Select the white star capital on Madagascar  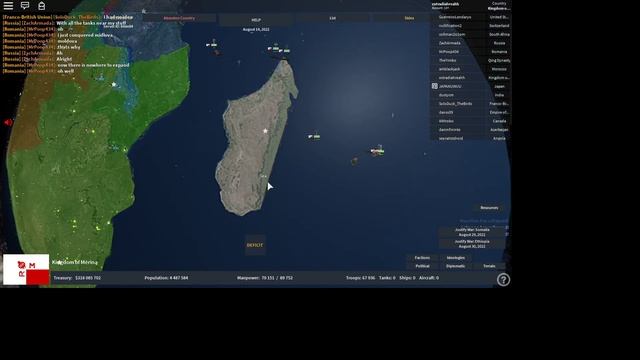click(x=265, y=131)
